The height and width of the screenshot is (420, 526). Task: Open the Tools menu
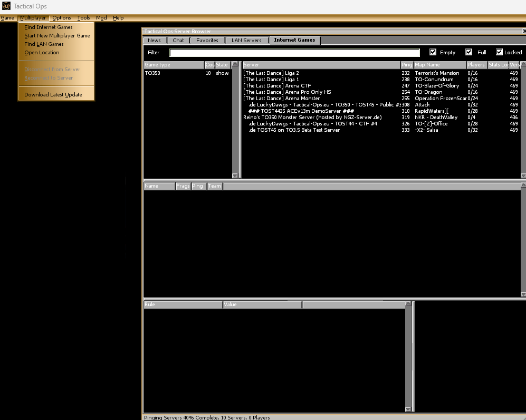click(x=83, y=18)
